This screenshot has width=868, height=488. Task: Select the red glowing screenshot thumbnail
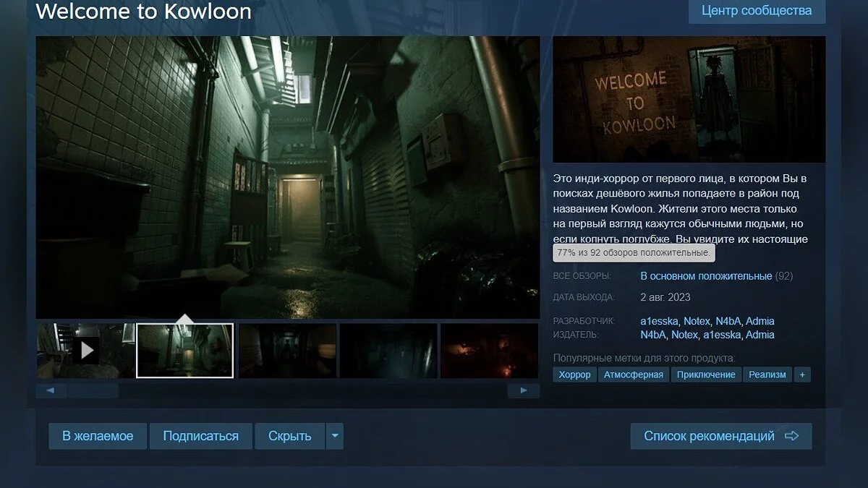[x=489, y=351]
